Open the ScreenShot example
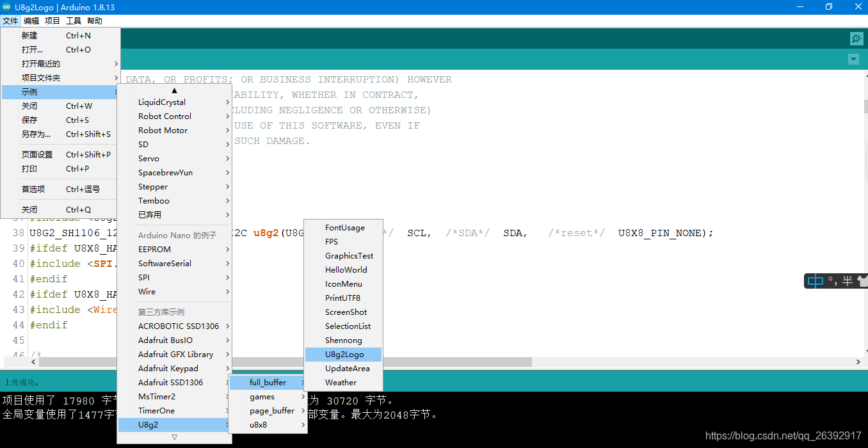Screen dimensions: 868x448 pos(343,312)
